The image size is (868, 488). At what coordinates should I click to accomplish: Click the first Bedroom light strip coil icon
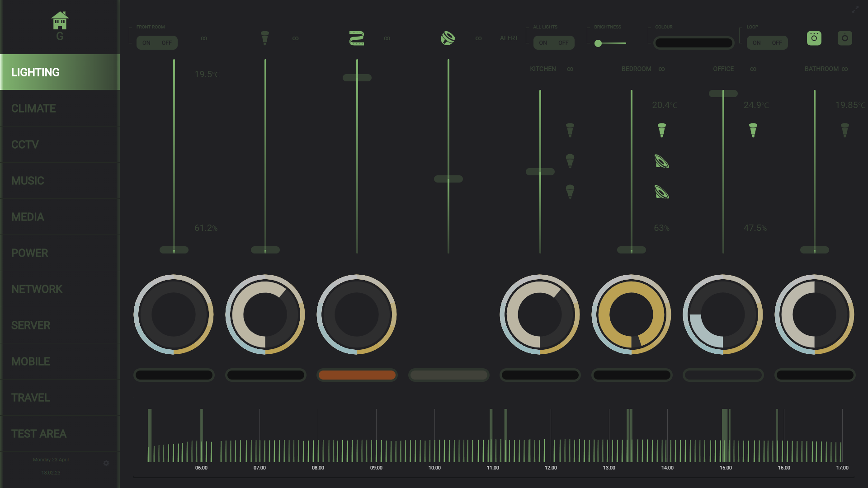pos(661,161)
